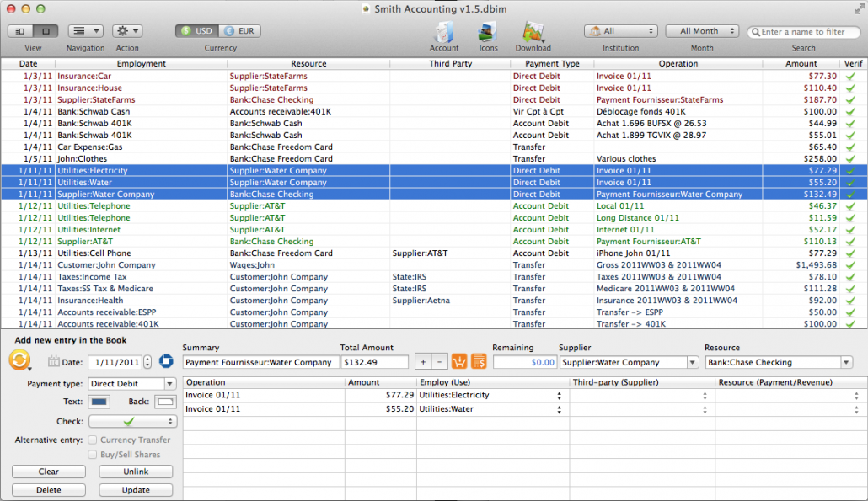This screenshot has width=868, height=501.
Task: Click the minus button to remove a line
Action: click(439, 362)
